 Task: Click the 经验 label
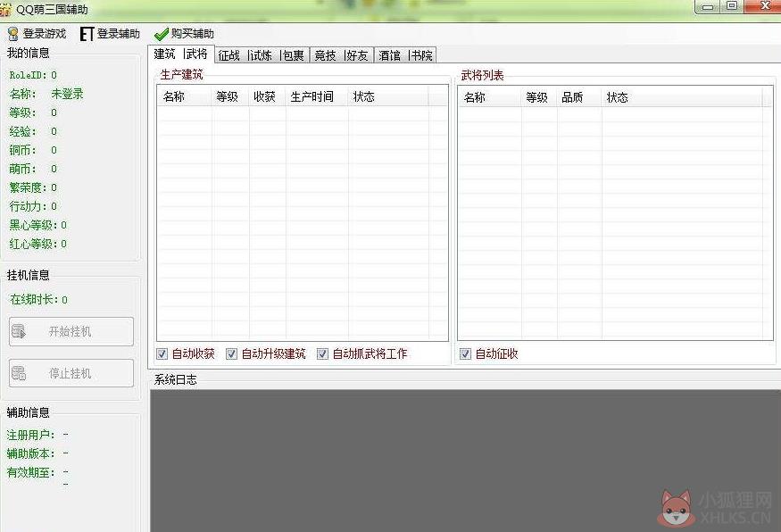[x=22, y=131]
